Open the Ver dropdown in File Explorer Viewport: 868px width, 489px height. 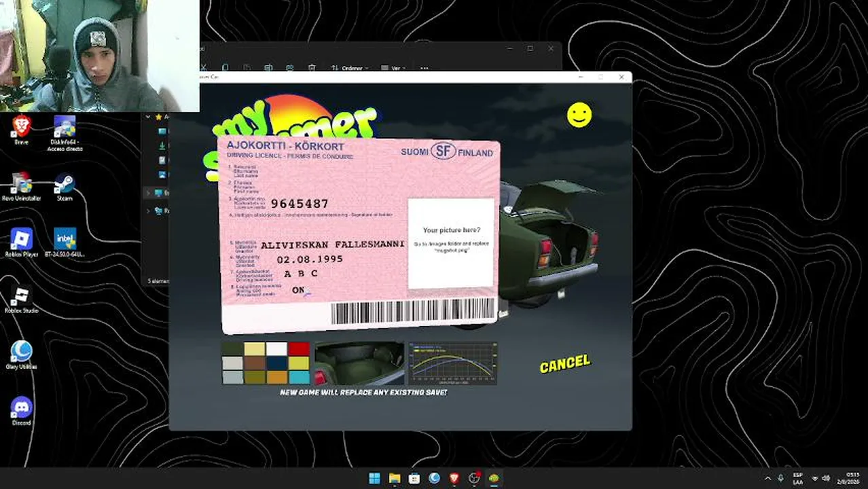click(393, 68)
